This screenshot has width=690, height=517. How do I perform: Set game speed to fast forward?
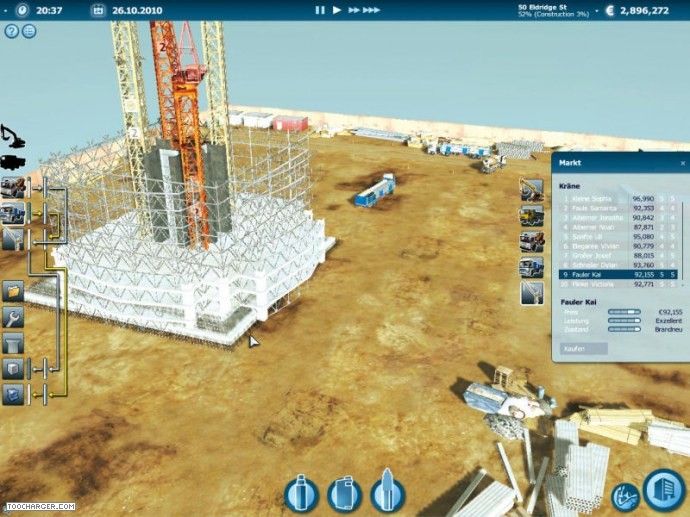(x=352, y=10)
